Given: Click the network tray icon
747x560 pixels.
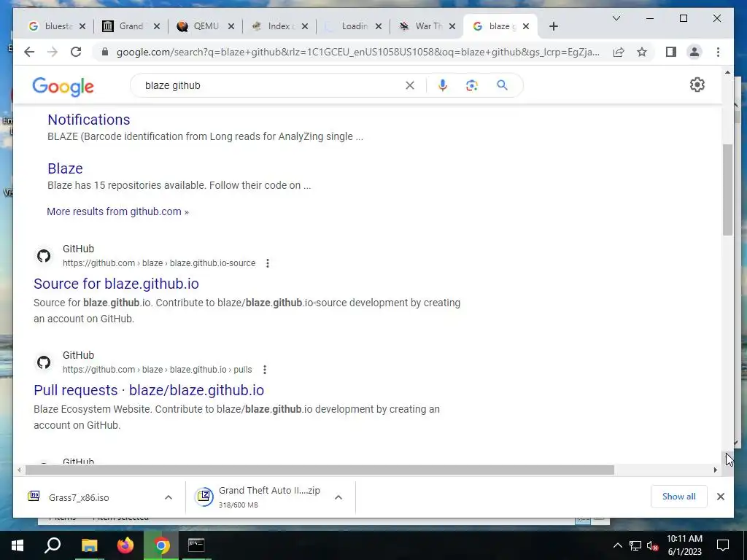Looking at the screenshot, I should click(x=635, y=545).
